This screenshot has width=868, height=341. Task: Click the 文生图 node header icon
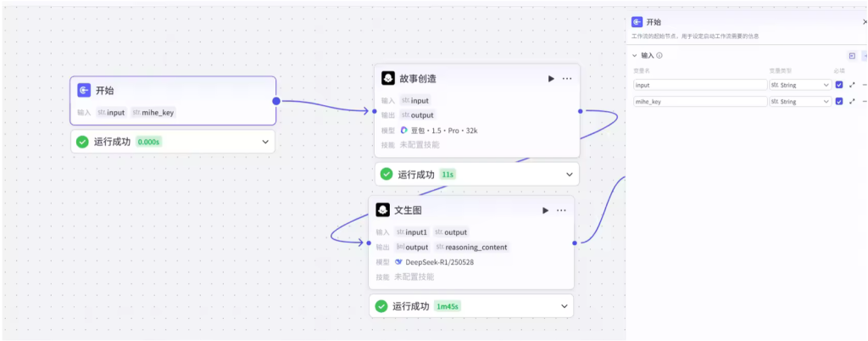pos(382,210)
